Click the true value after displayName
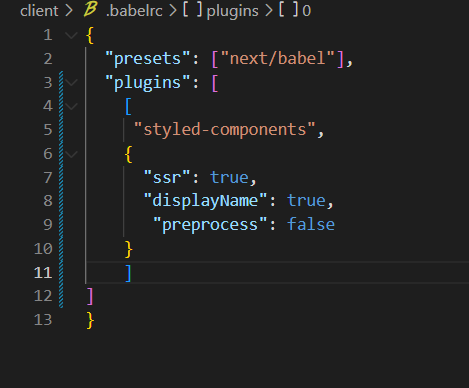 click(306, 201)
